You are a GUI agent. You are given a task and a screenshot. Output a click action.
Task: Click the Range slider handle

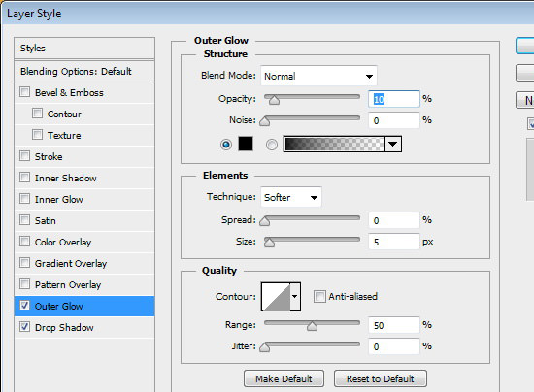(312, 326)
